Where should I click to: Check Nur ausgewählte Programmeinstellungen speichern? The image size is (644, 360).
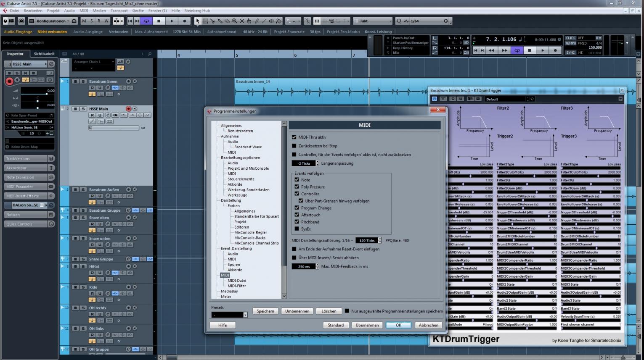pos(347,311)
